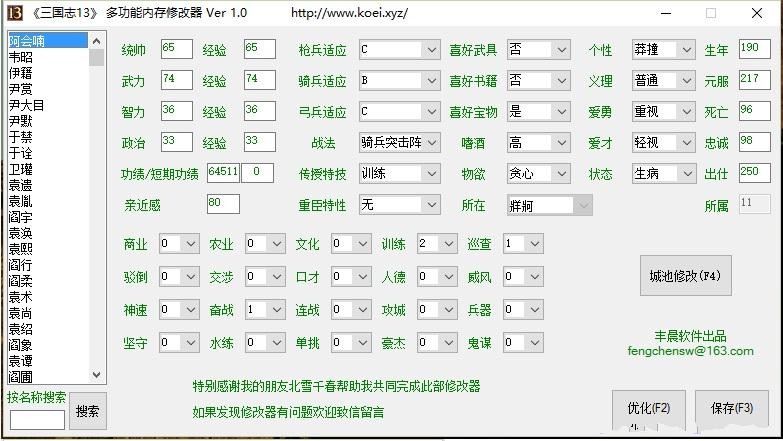Screen dimensions: 783x441
Task: Click the 保存(F3) button
Action: tap(732, 410)
